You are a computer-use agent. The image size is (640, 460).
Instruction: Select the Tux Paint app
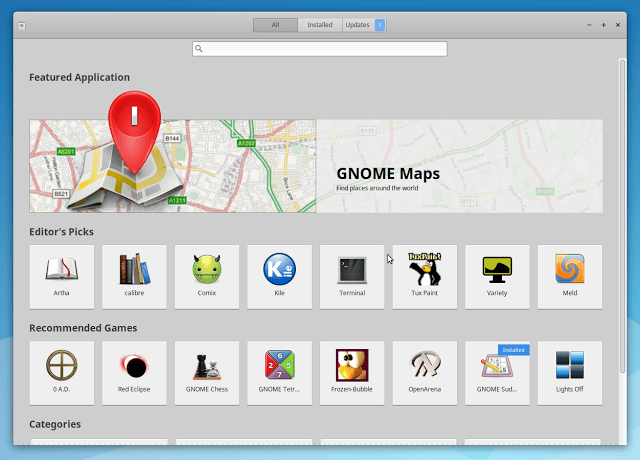(425, 276)
